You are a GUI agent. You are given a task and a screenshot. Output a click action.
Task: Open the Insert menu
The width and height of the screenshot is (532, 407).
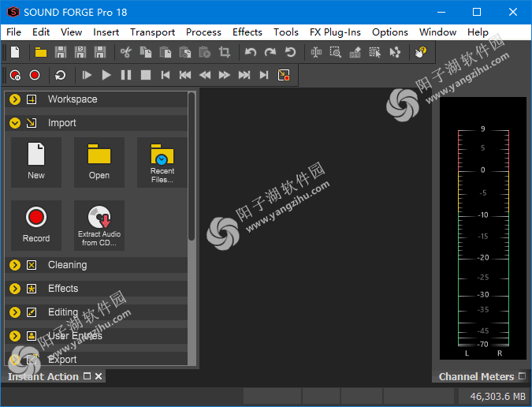(106, 32)
